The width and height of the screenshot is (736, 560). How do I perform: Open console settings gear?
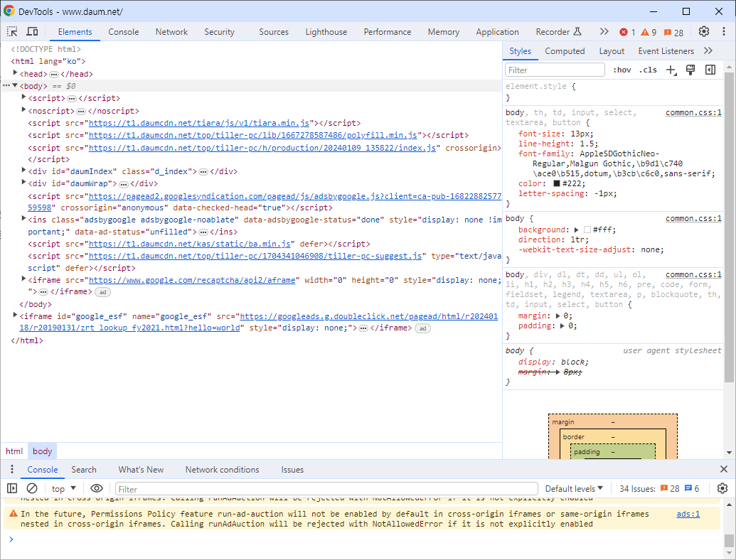tap(722, 488)
